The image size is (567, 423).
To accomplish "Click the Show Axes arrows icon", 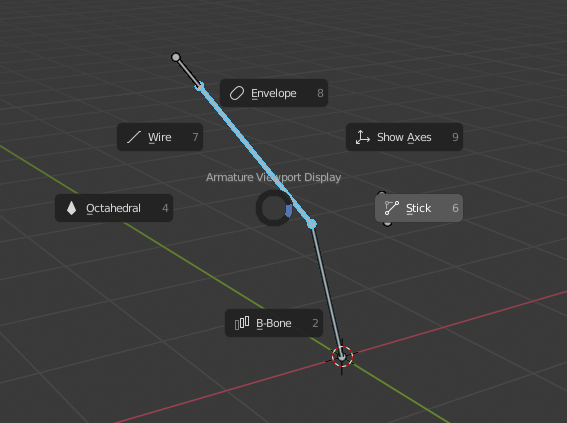I will pos(362,137).
